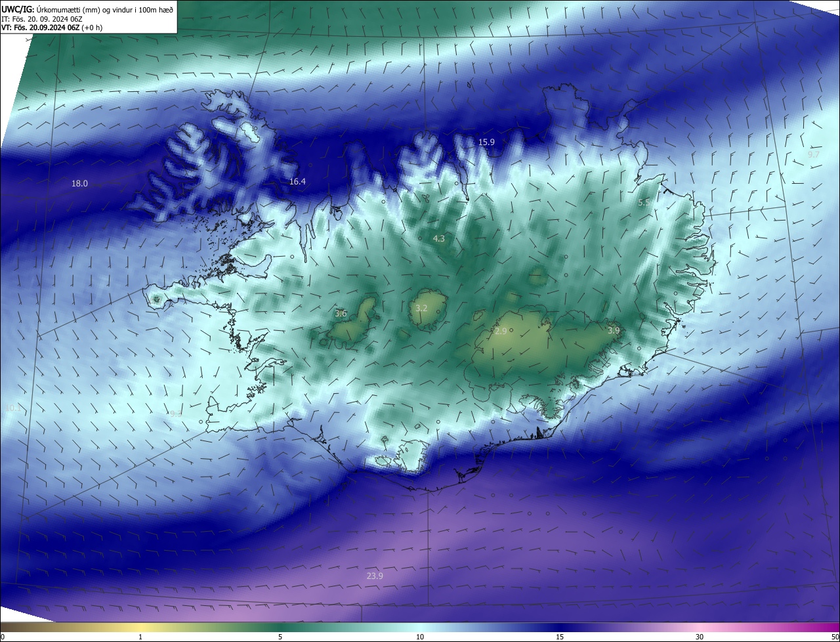Click the 18.0 value west of Westfjords
This screenshot has width=840, height=642.
click(x=79, y=184)
